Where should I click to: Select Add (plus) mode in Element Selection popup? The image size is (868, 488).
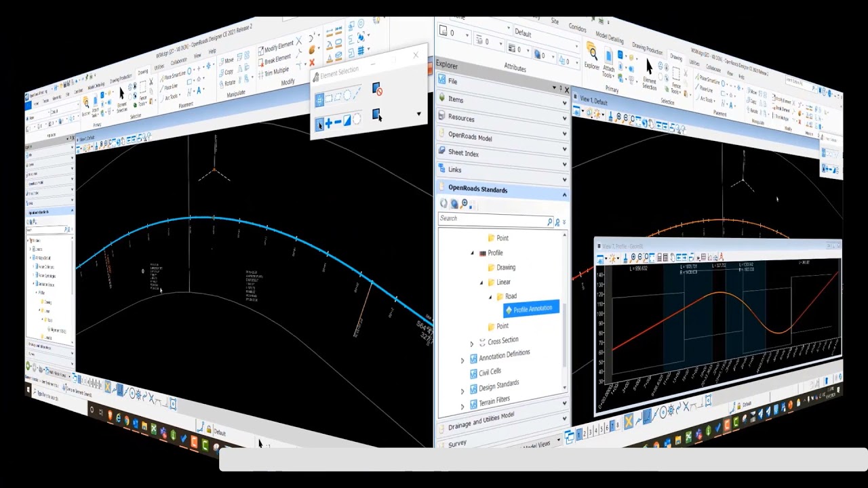tap(329, 123)
